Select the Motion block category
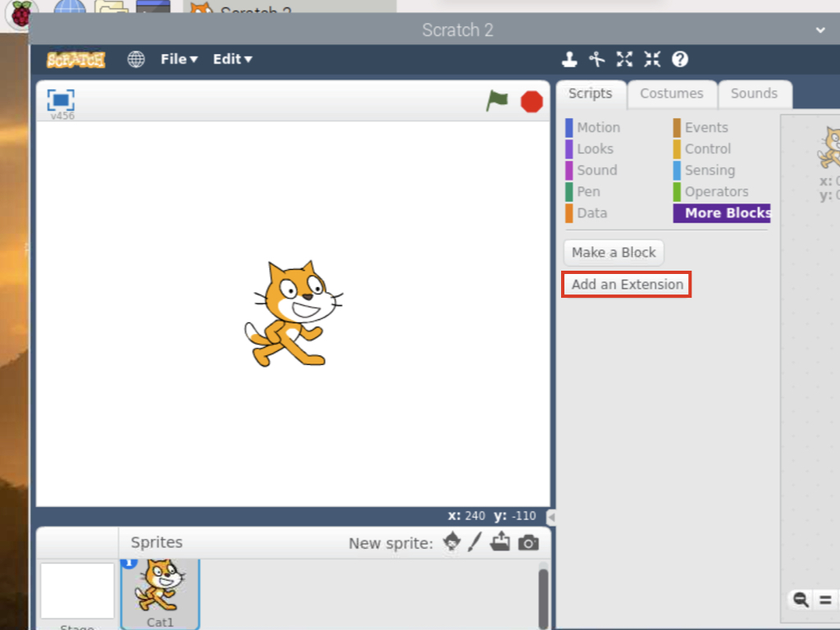Screen dimensions: 840x630 click(x=592, y=127)
